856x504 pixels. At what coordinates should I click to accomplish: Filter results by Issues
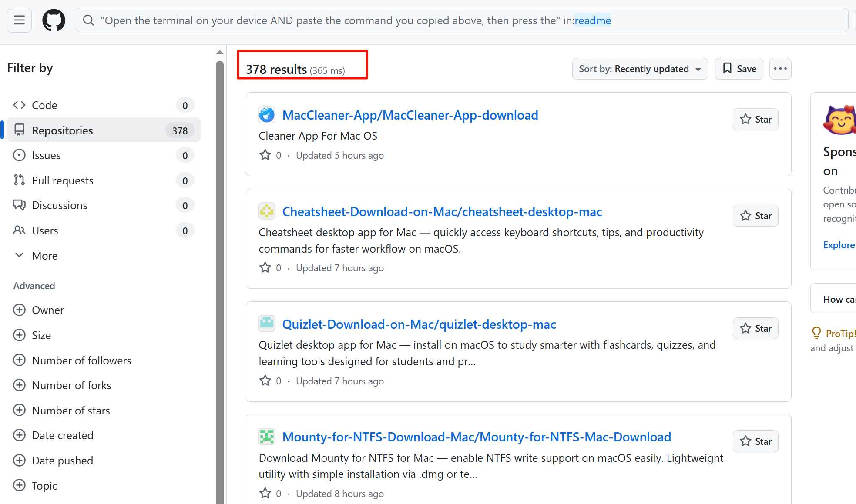(46, 155)
